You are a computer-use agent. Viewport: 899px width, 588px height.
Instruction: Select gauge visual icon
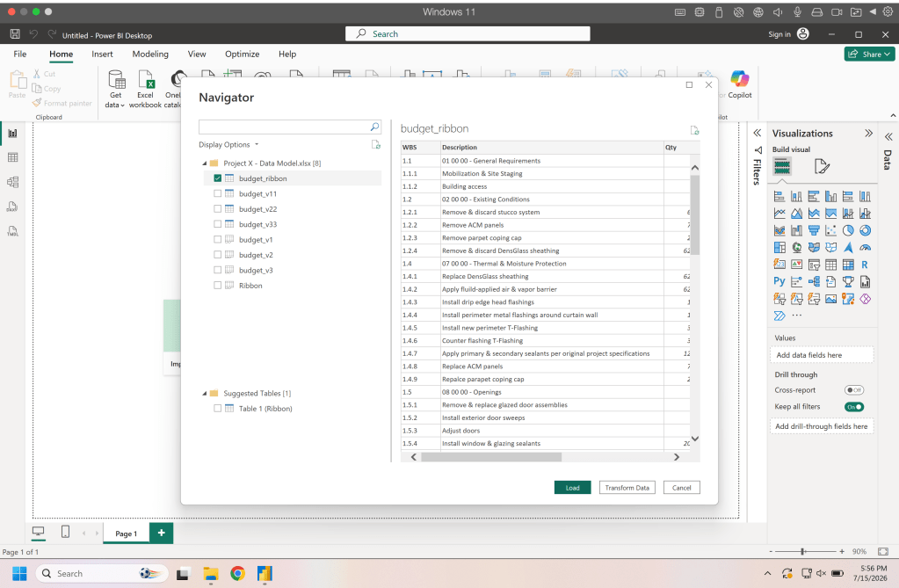tap(866, 247)
